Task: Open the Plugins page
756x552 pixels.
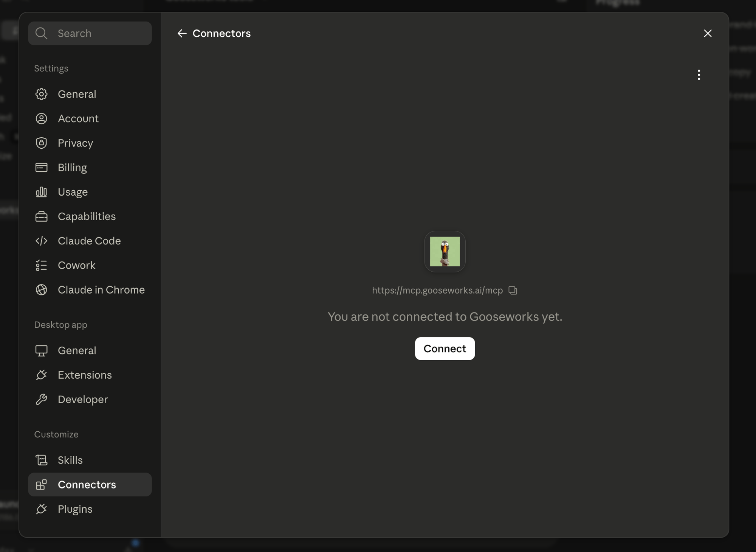Action: click(x=90, y=509)
